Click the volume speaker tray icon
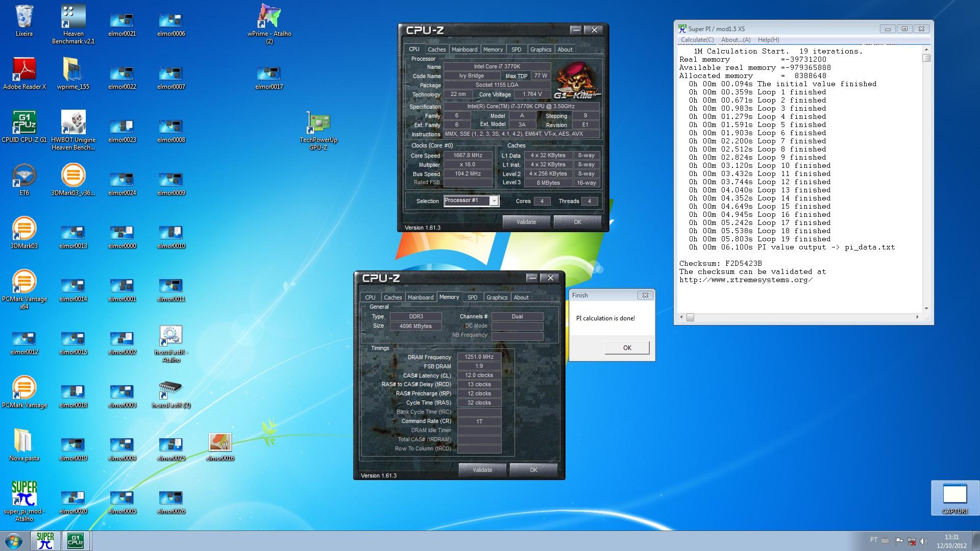The image size is (980, 551). click(x=925, y=541)
